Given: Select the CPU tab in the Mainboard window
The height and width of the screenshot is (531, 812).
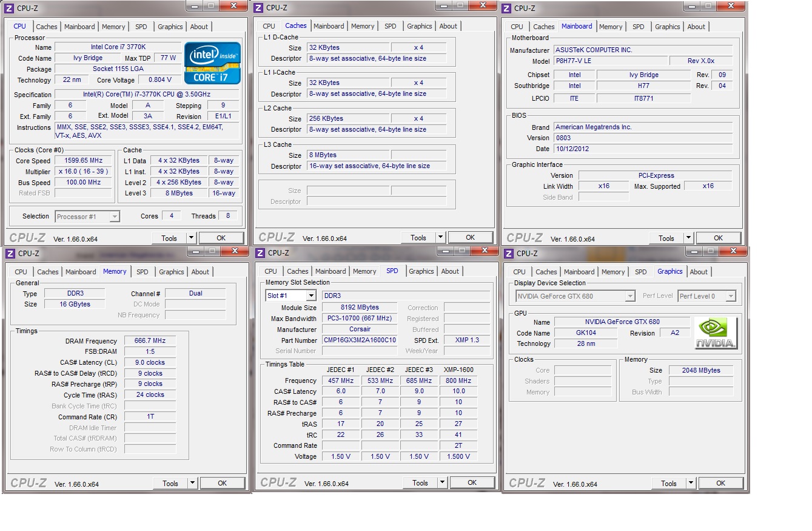Looking at the screenshot, I should click(x=517, y=27).
